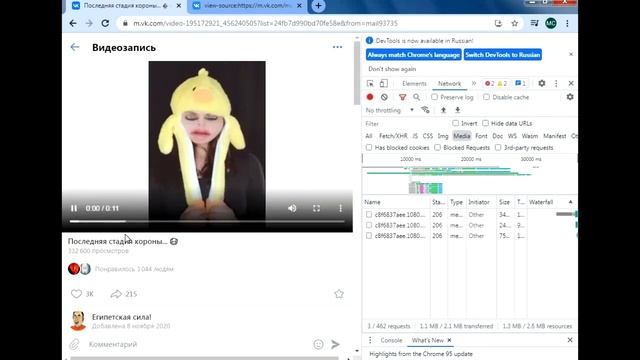
Task: Open the video page three-dot options
Action: pos(337,47)
